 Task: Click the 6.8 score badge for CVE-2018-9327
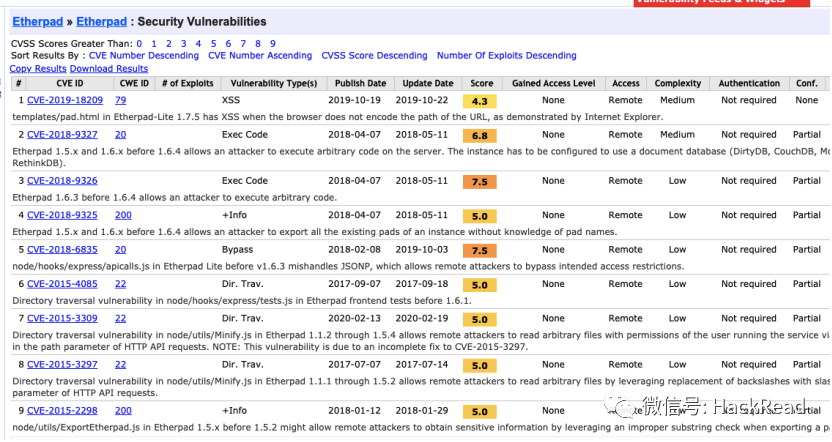(480, 136)
